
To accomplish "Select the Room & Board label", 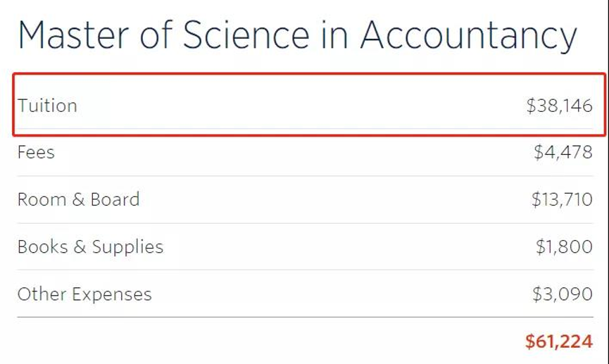I will click(78, 200).
